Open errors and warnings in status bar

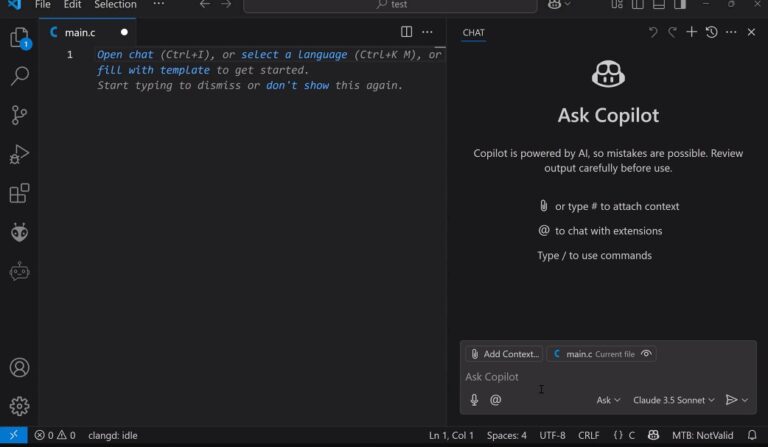click(x=55, y=435)
